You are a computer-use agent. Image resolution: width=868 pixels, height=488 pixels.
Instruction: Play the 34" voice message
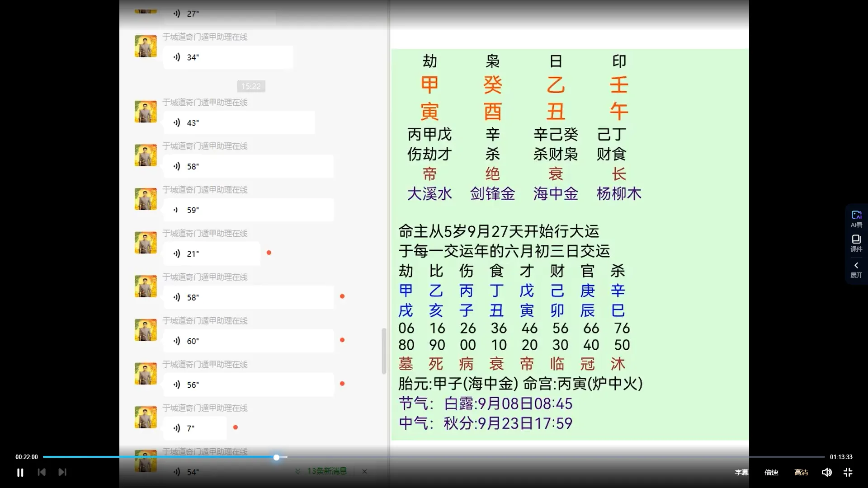tap(228, 57)
